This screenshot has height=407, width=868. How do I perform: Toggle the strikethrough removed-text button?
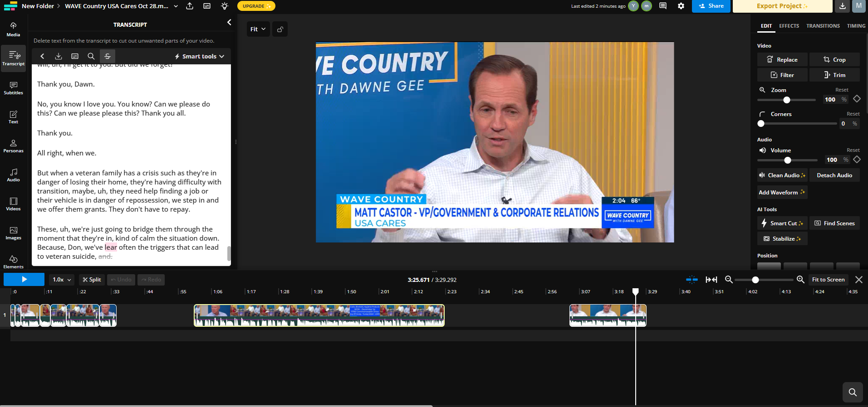pos(108,56)
